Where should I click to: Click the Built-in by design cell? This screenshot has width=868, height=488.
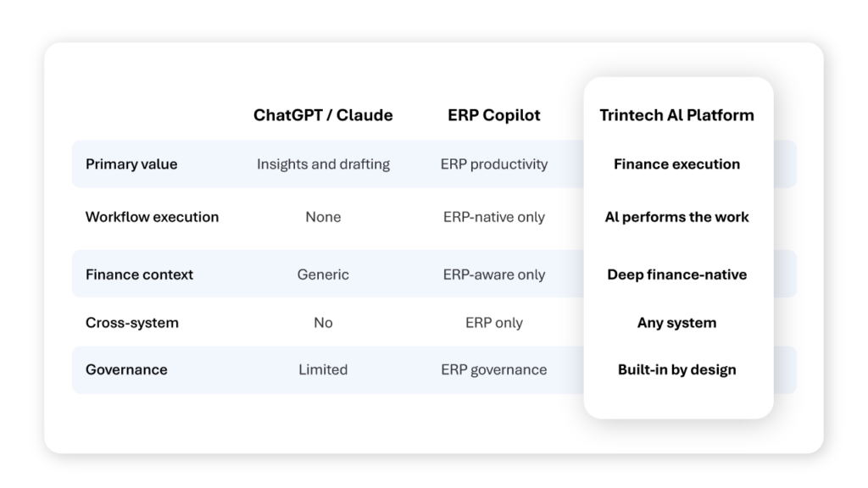coord(676,369)
